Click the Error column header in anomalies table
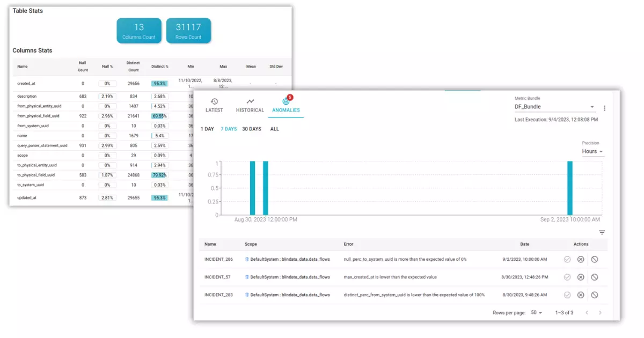Screen dimensions: 644x338 click(349, 244)
